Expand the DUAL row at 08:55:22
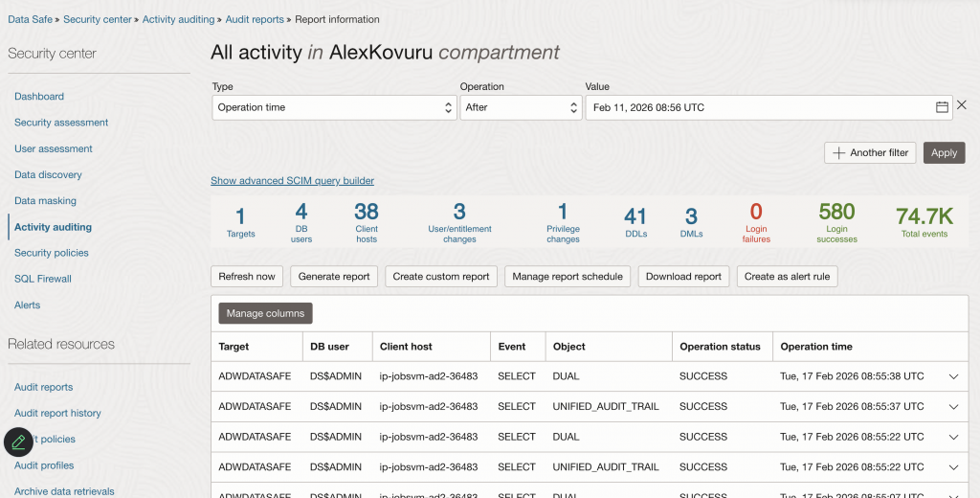This screenshot has height=498, width=980. click(953, 437)
